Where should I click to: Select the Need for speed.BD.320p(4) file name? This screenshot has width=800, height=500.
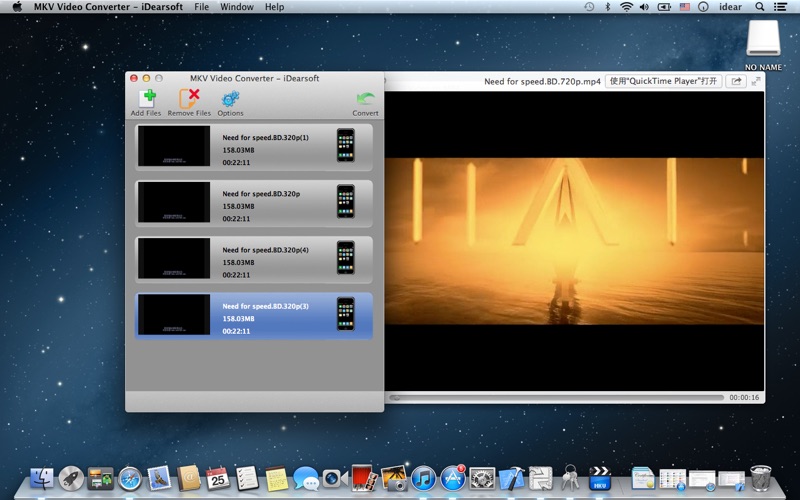pyautogui.click(x=265, y=250)
